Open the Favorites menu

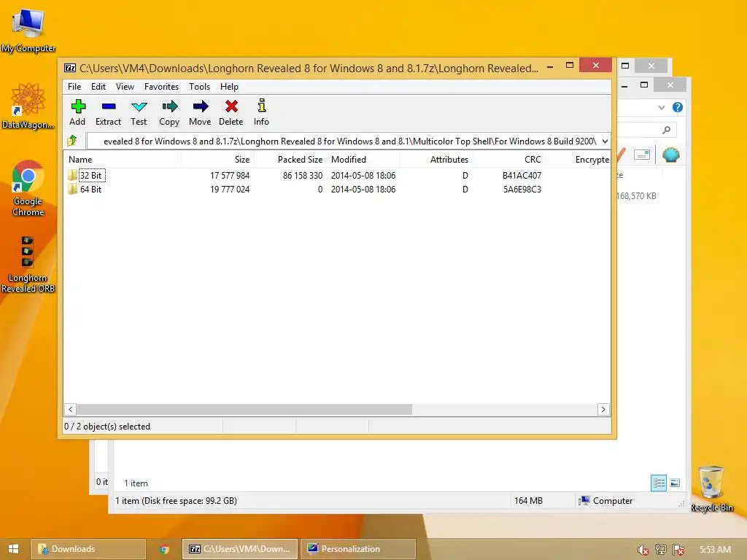pyautogui.click(x=161, y=87)
